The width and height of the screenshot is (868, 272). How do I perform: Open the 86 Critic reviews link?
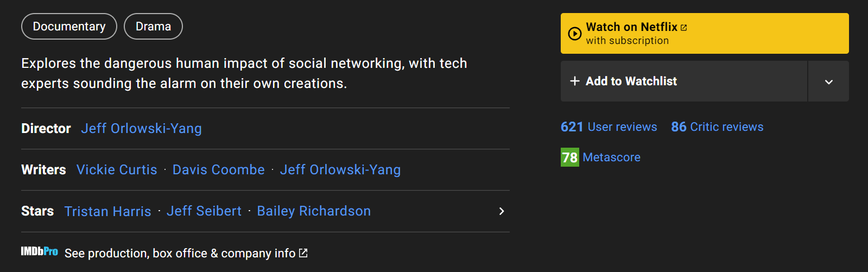point(717,127)
